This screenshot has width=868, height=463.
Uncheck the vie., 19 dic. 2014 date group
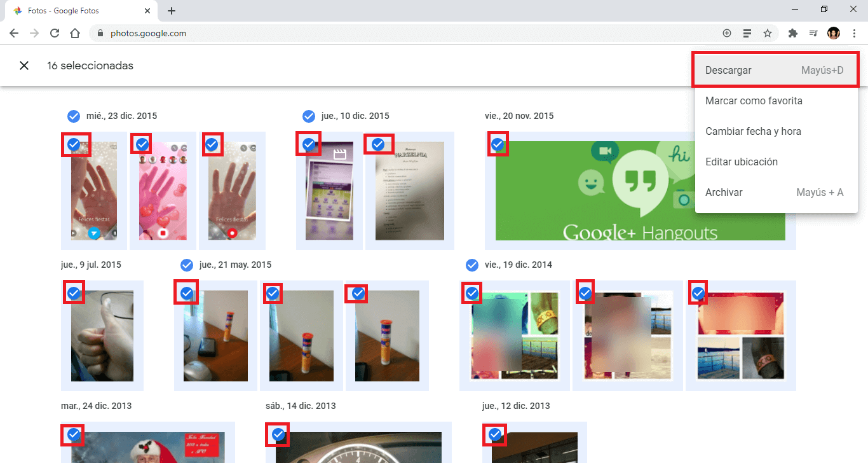point(471,265)
